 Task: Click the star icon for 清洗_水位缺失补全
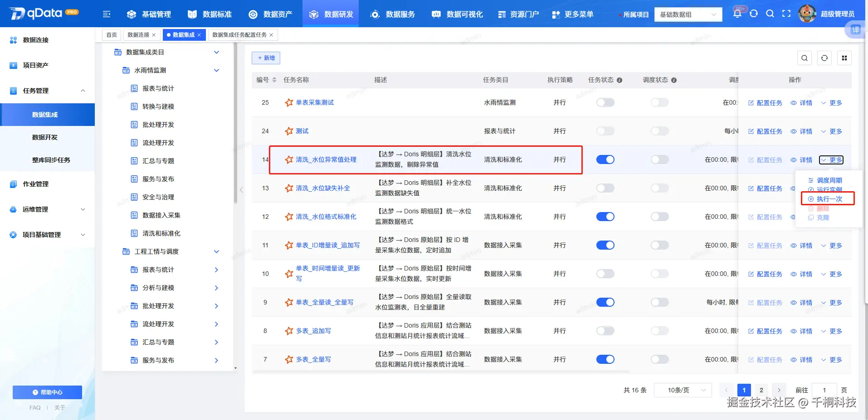[x=289, y=188]
